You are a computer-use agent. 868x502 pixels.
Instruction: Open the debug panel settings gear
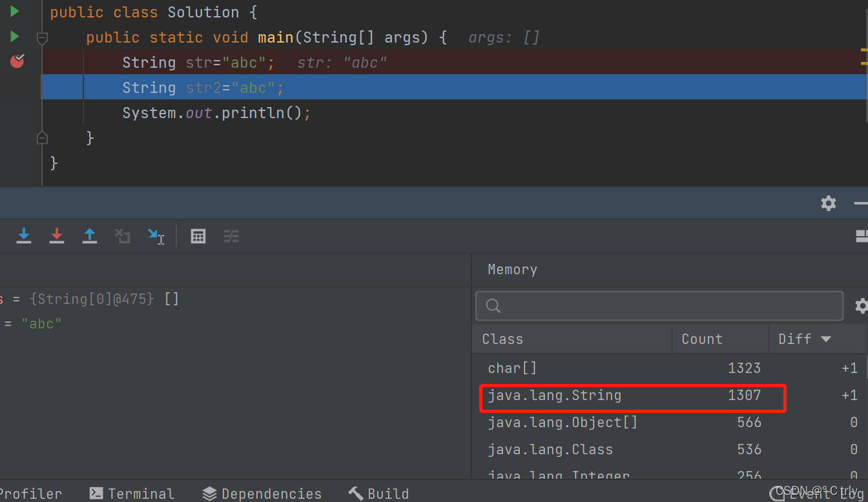point(829,203)
